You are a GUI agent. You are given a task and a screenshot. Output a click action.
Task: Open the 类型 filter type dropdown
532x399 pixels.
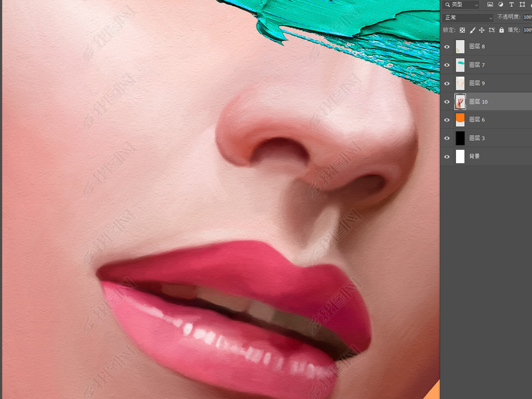click(461, 5)
